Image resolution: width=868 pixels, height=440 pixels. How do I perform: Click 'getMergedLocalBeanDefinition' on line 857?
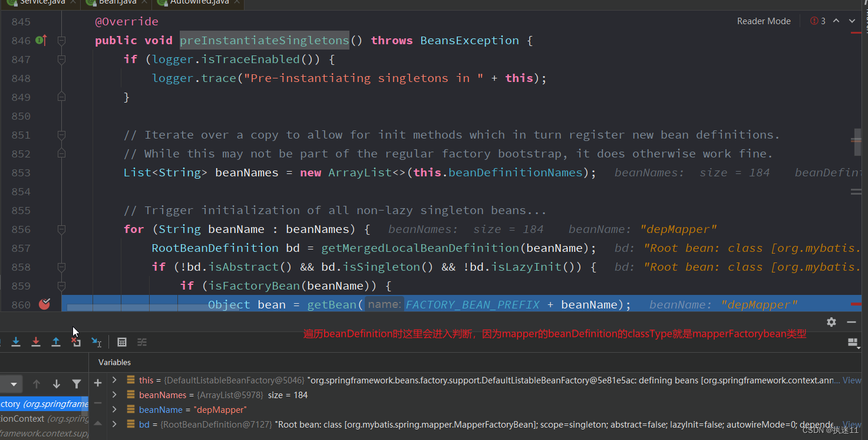click(420, 248)
